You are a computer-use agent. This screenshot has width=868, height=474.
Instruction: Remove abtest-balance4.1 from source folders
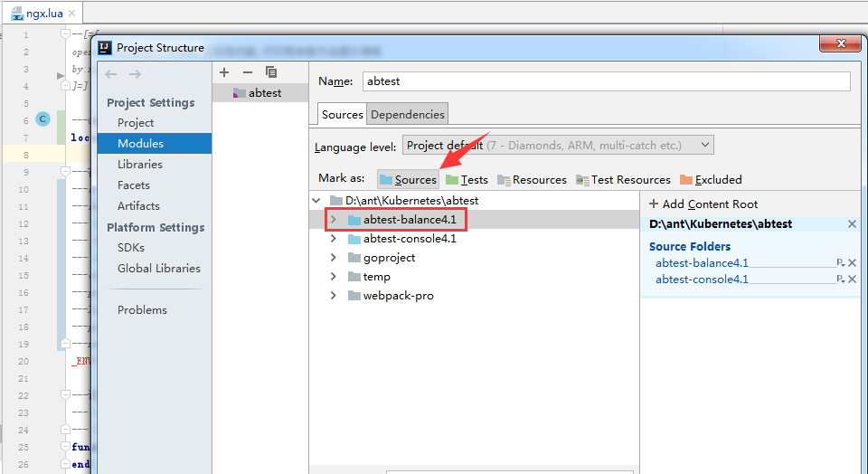click(852, 263)
